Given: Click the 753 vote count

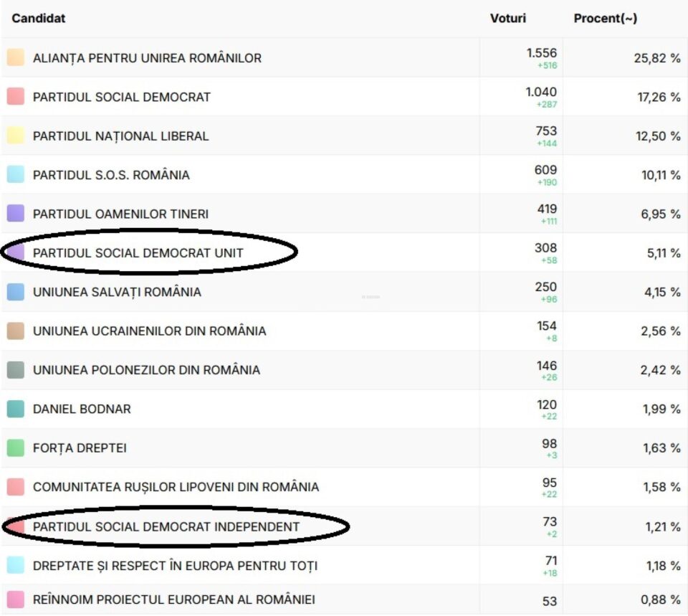Looking at the screenshot, I should (x=546, y=131).
